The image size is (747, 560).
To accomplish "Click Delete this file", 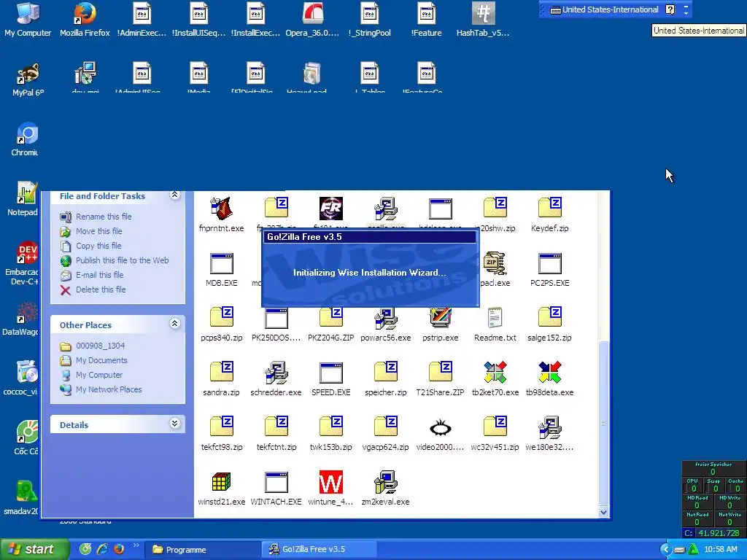I will (x=101, y=290).
